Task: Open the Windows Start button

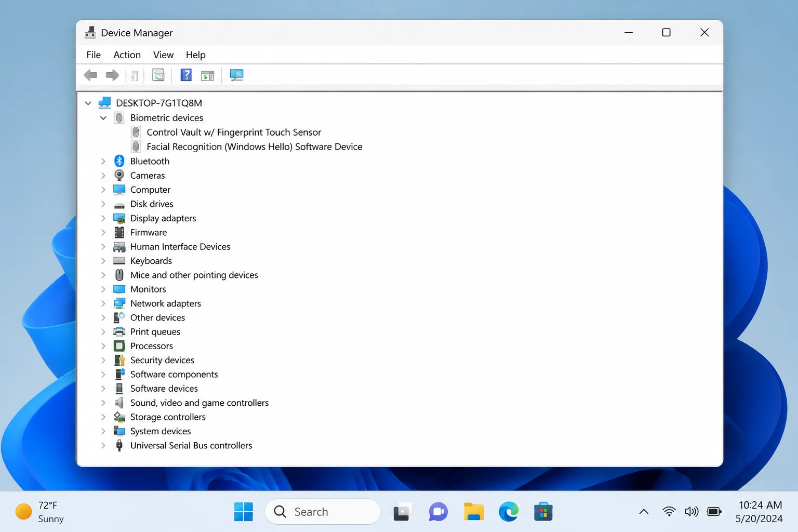Action: click(243, 512)
